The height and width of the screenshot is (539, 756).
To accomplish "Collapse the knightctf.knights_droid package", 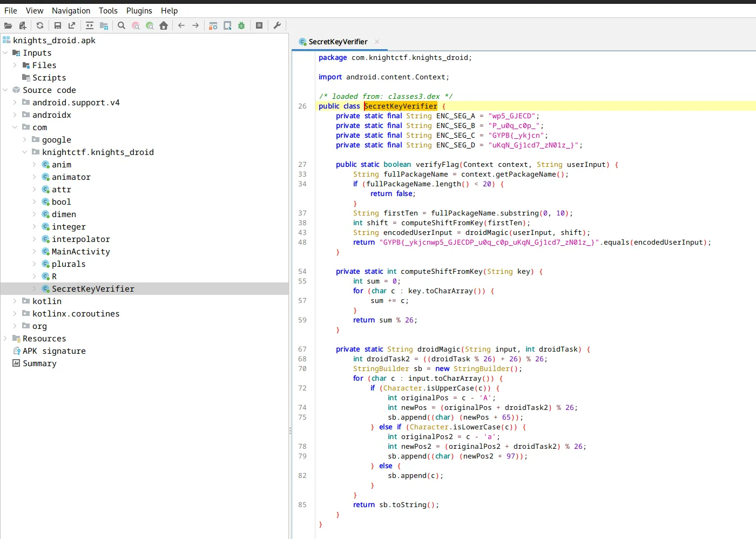I will (x=25, y=152).
